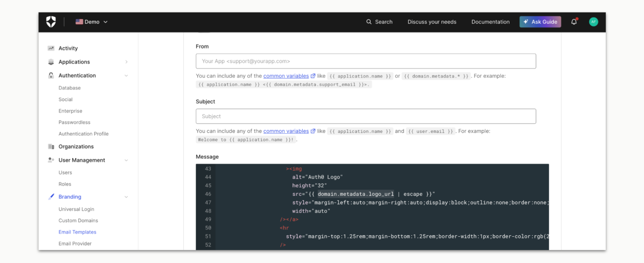Screen dimensions: 644x263
Task: Expand the Applications chevron
Action: click(x=126, y=62)
